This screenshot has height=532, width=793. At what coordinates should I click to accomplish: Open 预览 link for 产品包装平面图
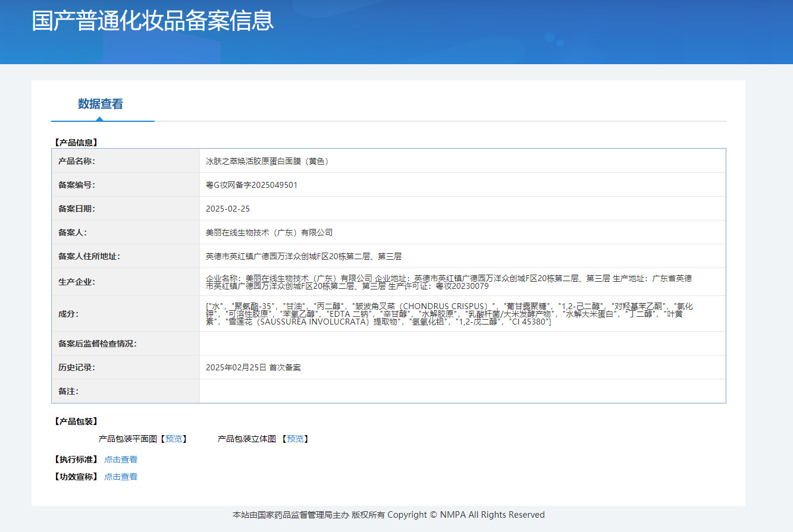pos(174,439)
